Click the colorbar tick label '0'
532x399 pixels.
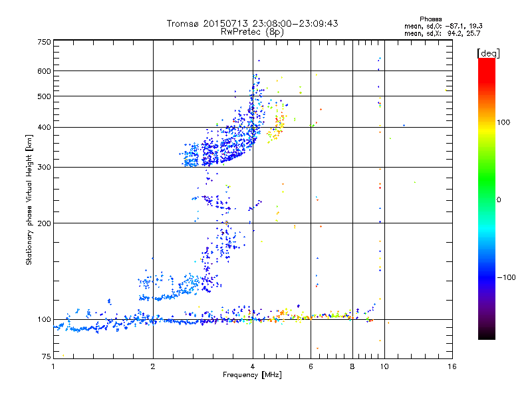[x=499, y=200]
